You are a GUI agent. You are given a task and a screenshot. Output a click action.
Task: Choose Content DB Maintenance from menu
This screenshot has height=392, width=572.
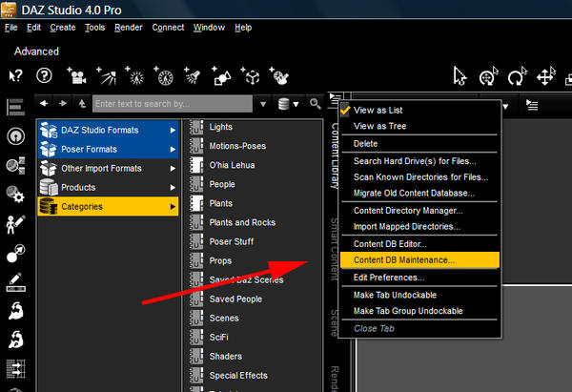point(419,259)
